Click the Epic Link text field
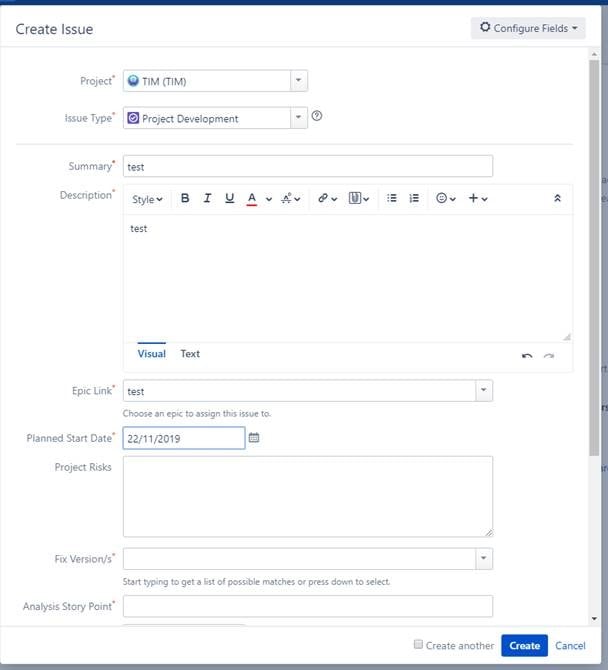The image size is (608, 670). [299, 391]
